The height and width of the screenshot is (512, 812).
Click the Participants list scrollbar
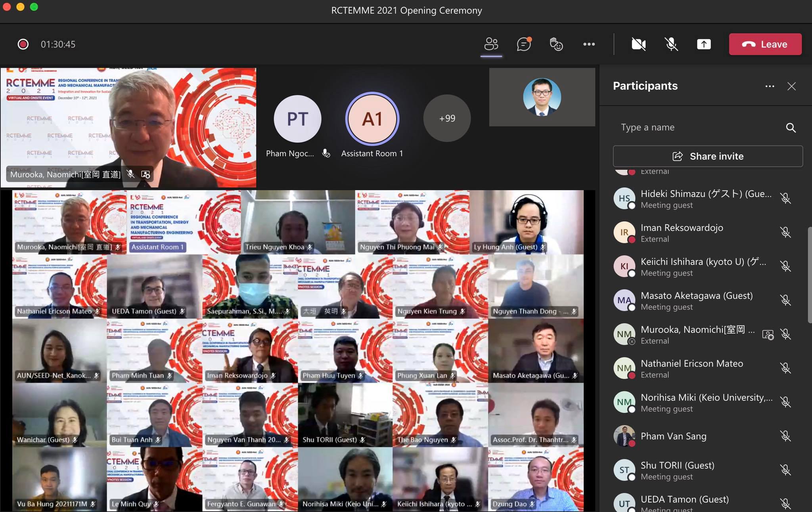tap(809, 275)
